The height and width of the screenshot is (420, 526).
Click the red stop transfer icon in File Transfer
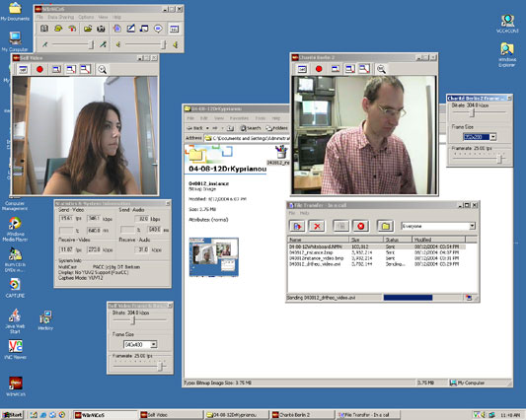[x=361, y=226]
